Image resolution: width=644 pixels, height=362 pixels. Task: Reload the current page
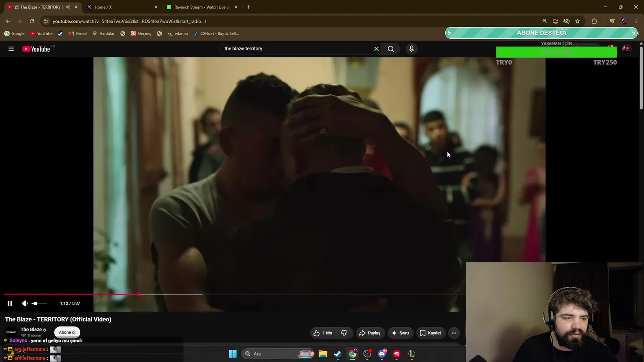pyautogui.click(x=32, y=21)
